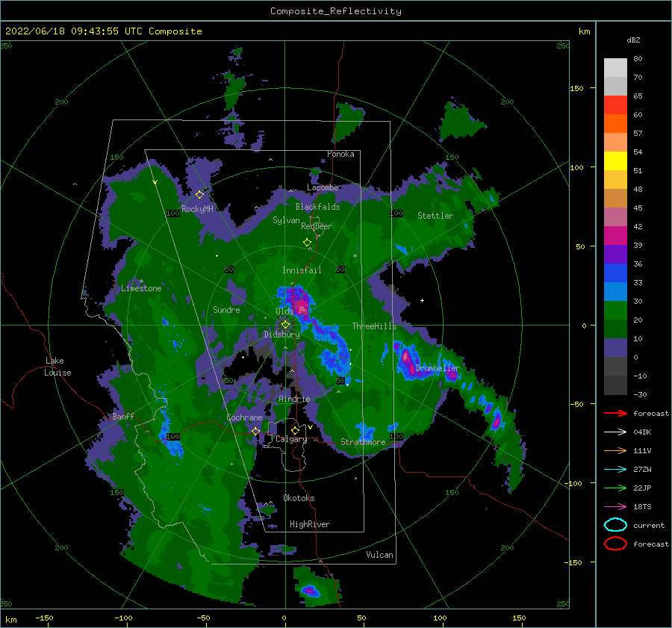Click the Olds city label
Screen dimensions: 672x628
point(284,311)
